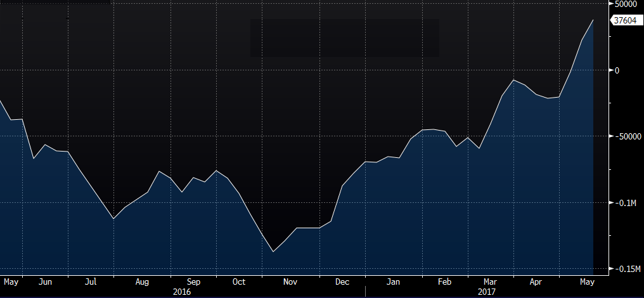Click the dark legend box over the chart
Viewport: 644px width, 298px height.
point(345,38)
